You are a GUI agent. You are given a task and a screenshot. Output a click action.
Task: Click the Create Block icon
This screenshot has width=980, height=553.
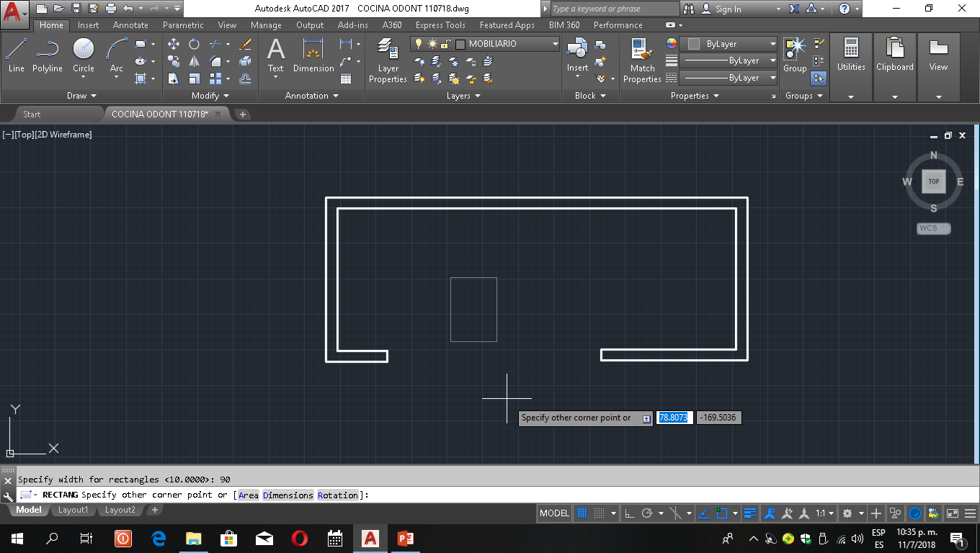(600, 45)
